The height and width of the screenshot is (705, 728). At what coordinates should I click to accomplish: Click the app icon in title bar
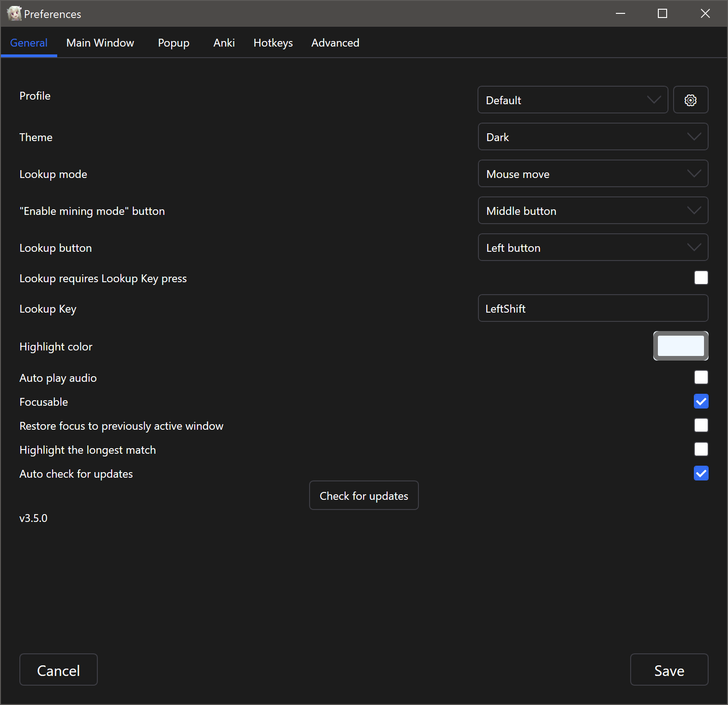point(14,14)
